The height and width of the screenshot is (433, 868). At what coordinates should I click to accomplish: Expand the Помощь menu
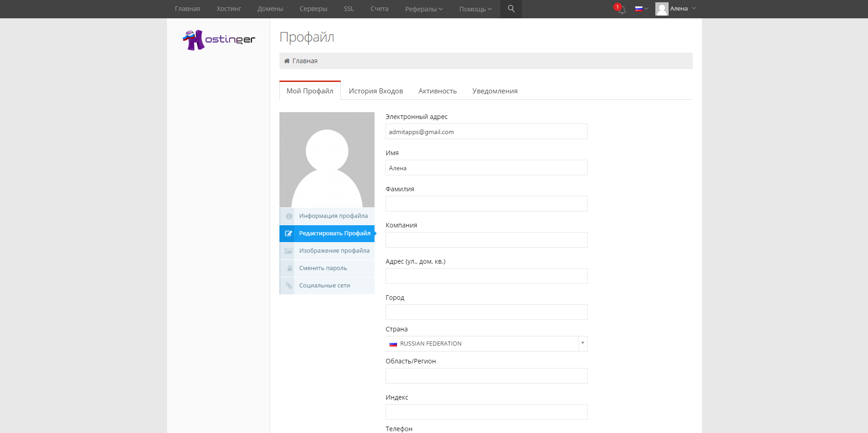(x=474, y=9)
